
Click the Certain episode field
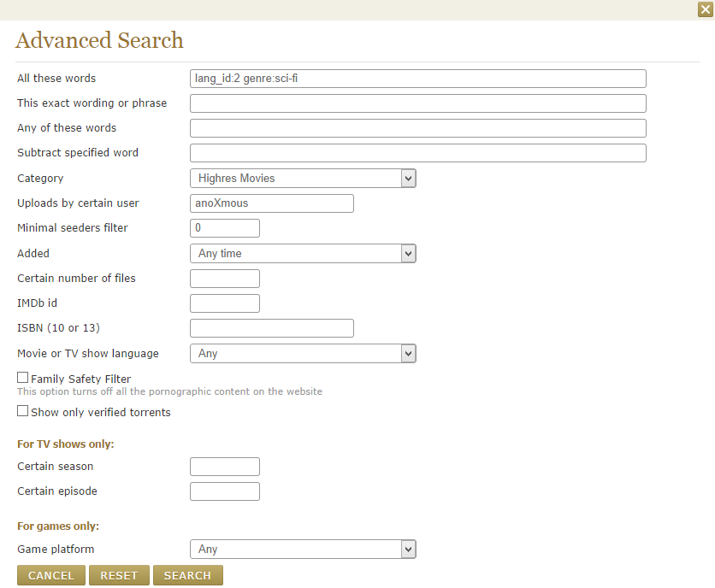(x=224, y=491)
